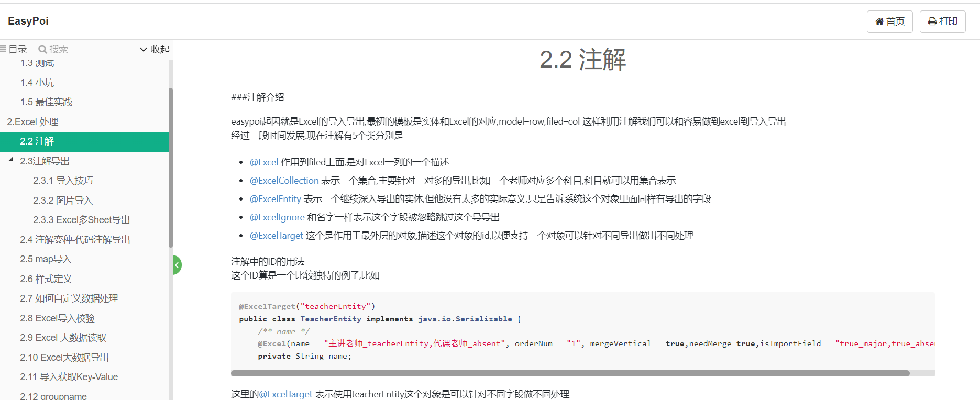Click the 注解中的ID的用法 line
Screen dimensions: 980x400
coord(268,262)
